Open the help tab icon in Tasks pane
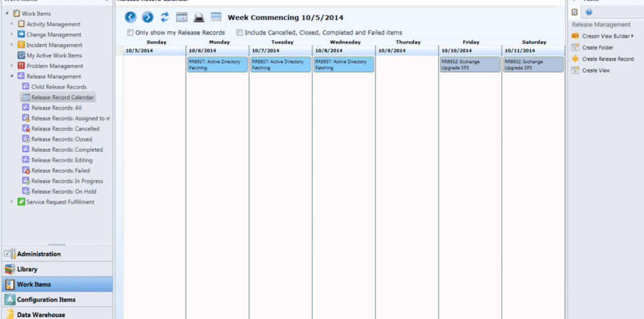 pyautogui.click(x=589, y=12)
